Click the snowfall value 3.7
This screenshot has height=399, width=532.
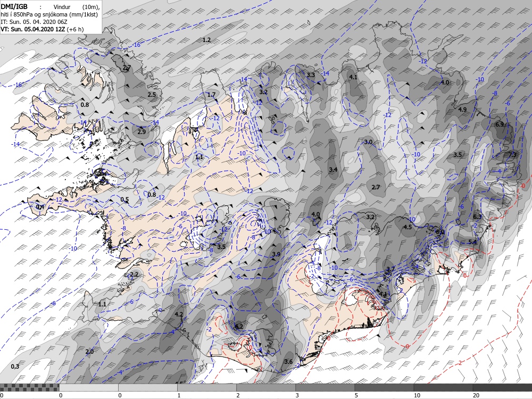[391, 269]
